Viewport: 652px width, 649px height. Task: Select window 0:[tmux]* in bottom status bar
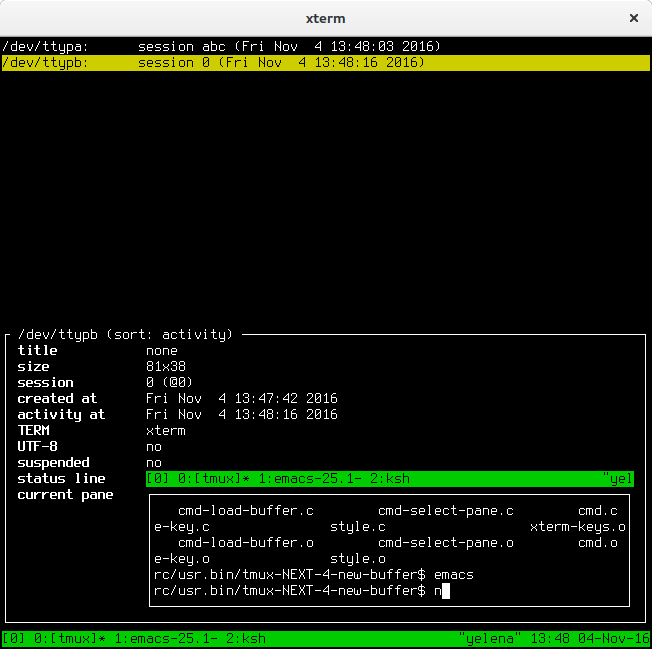click(x=69, y=638)
